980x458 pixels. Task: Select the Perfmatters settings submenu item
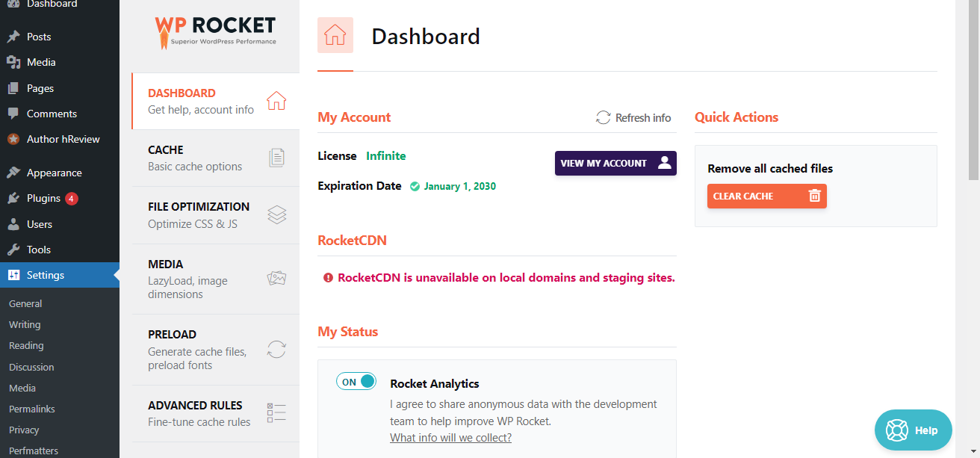pyautogui.click(x=33, y=451)
